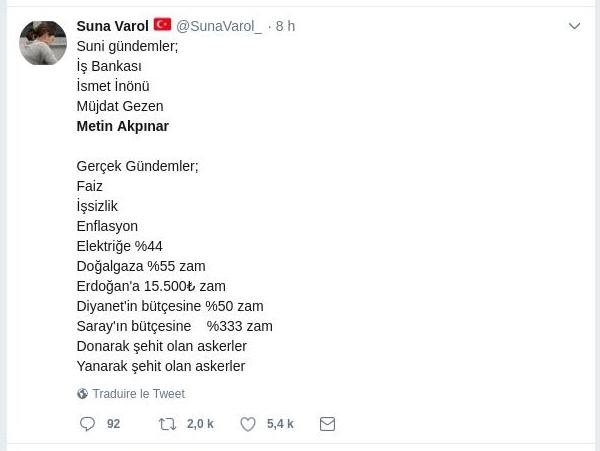Image resolution: width=600 pixels, height=451 pixels.
Task: Click Traduire le Tweet to translate
Action: tap(138, 394)
